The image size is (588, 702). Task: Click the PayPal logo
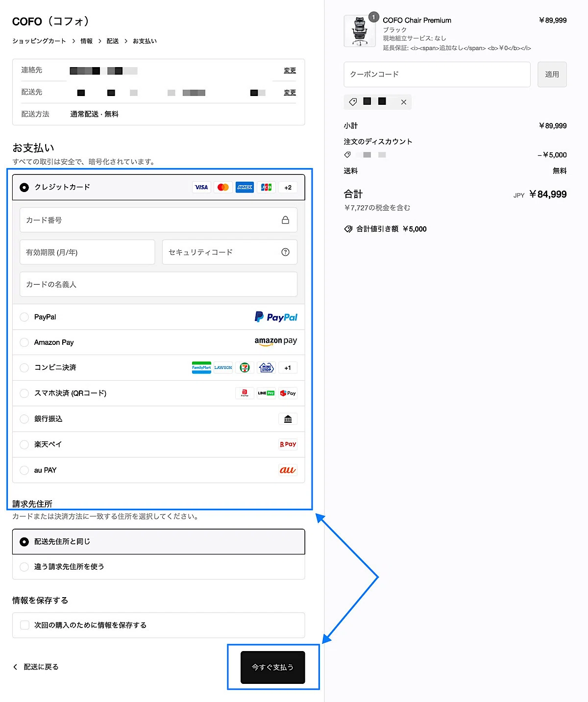[276, 317]
